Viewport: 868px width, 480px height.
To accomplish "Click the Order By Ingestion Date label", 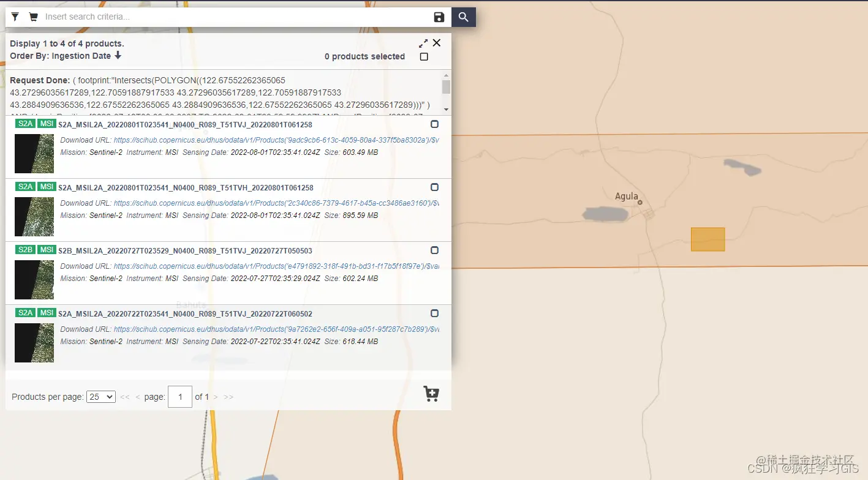I will click(x=61, y=56).
